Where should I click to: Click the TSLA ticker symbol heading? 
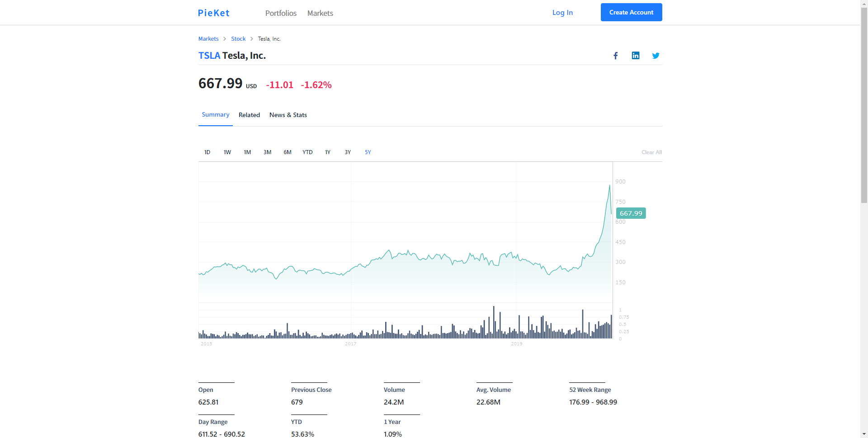209,56
